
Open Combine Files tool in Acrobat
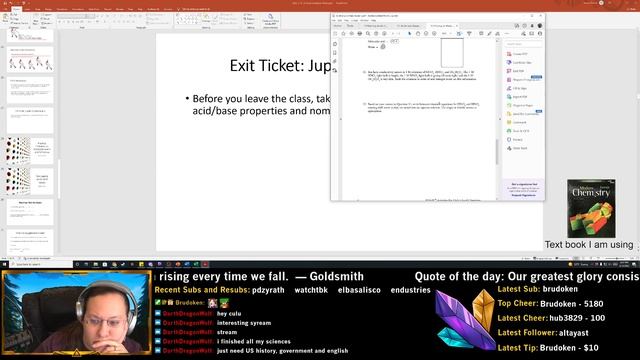point(518,62)
